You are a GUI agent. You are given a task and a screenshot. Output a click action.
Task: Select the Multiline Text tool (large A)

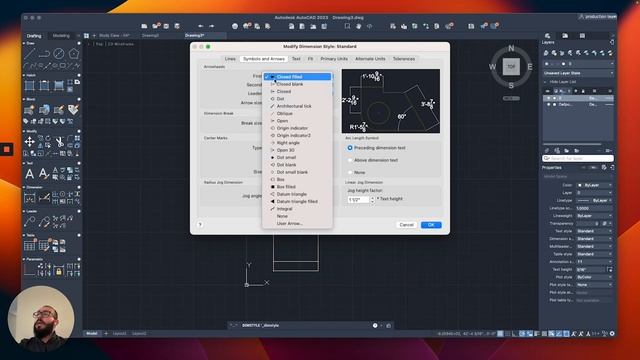point(29,174)
